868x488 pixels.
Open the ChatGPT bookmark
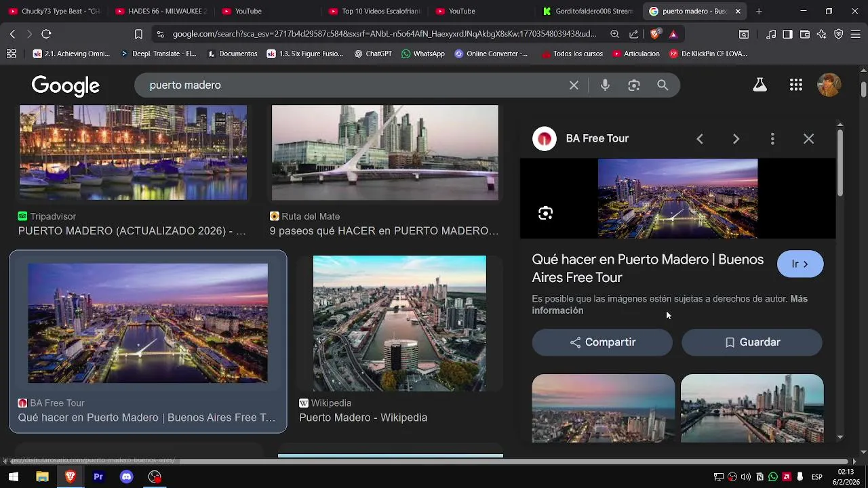click(373, 54)
